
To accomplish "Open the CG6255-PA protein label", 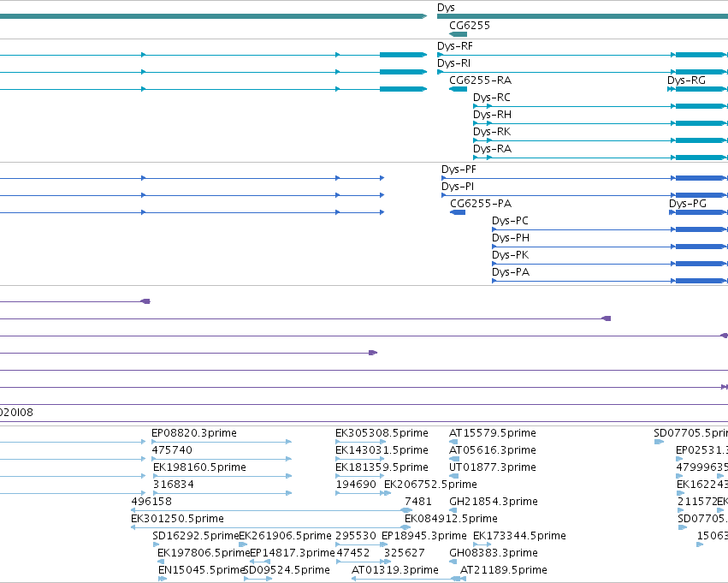I will coord(481,204).
